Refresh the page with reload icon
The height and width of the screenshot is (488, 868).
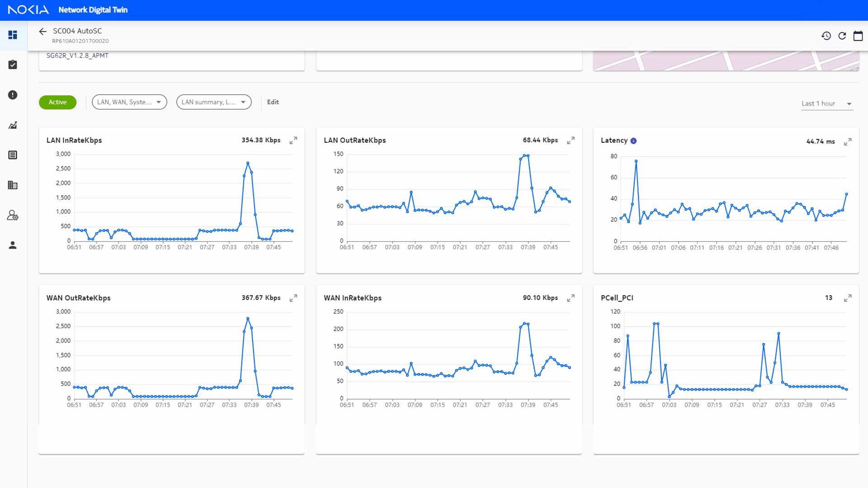[842, 36]
